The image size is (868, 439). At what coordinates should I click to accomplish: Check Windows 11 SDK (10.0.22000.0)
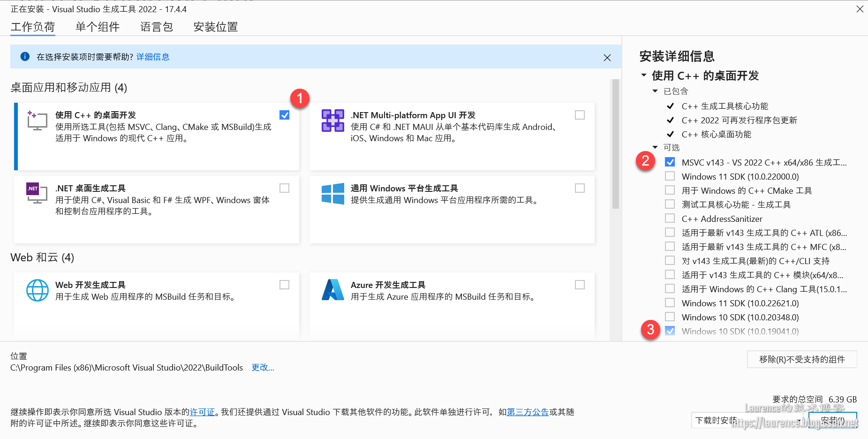pyautogui.click(x=670, y=176)
